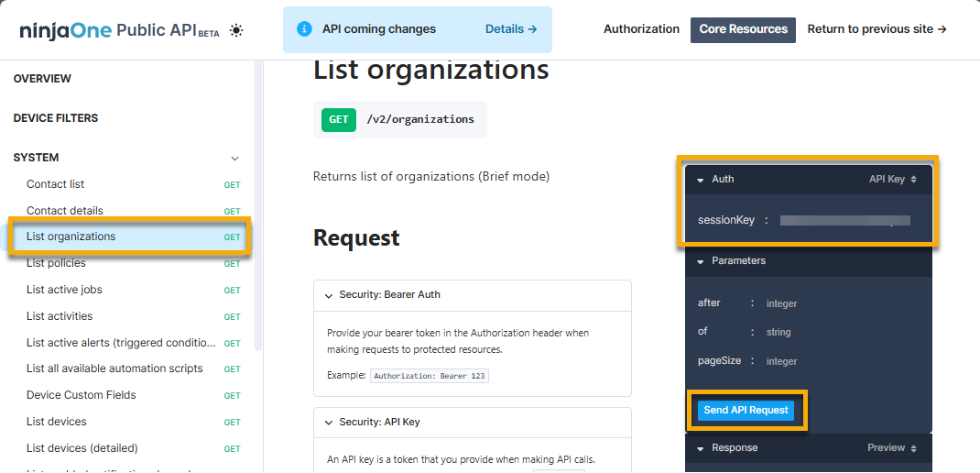980x473 pixels.
Task: Toggle the light/dark theme sun icon
Action: 236,30
